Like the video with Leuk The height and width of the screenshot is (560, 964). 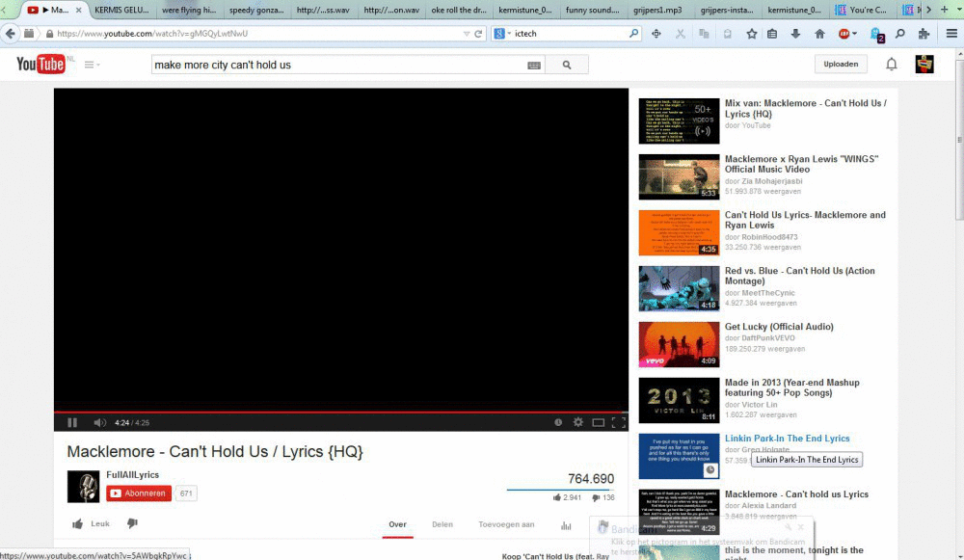(91, 524)
